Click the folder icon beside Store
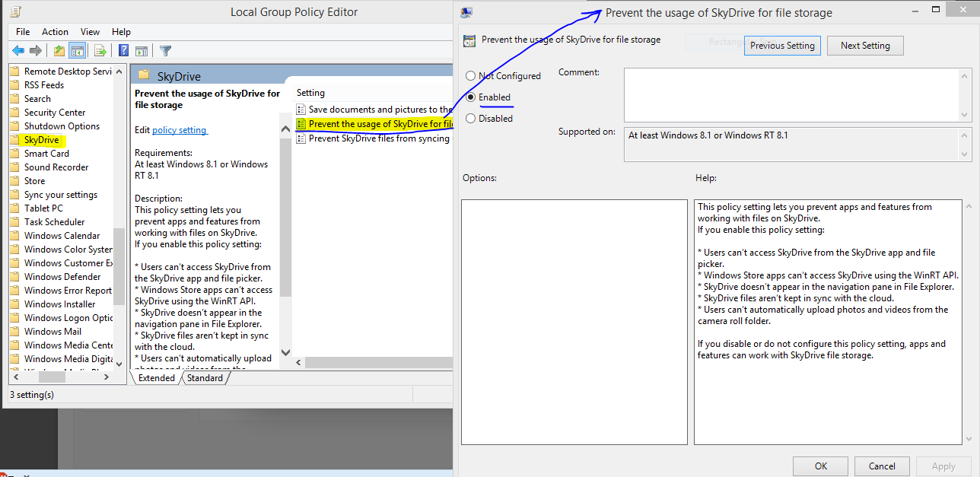The width and height of the screenshot is (980, 477). (14, 181)
